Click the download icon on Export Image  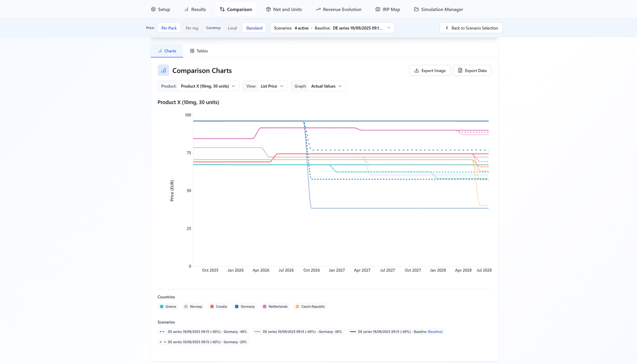tap(416, 70)
